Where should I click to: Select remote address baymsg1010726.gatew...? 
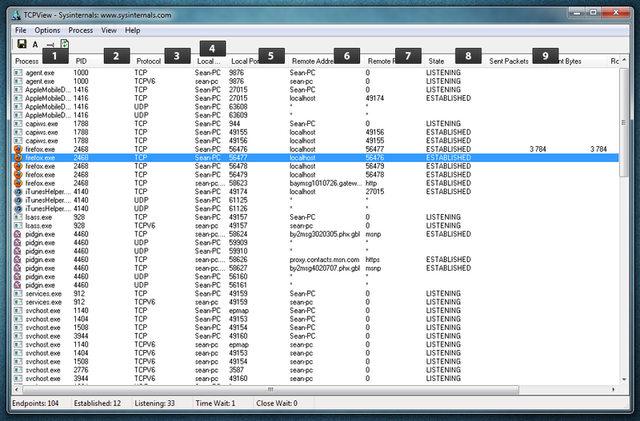[x=325, y=183]
